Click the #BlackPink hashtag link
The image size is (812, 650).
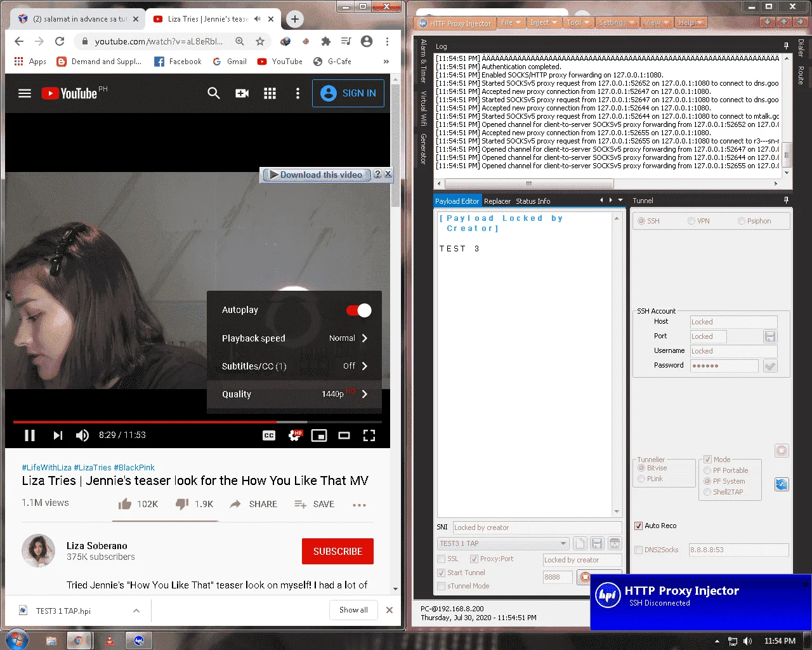point(134,467)
